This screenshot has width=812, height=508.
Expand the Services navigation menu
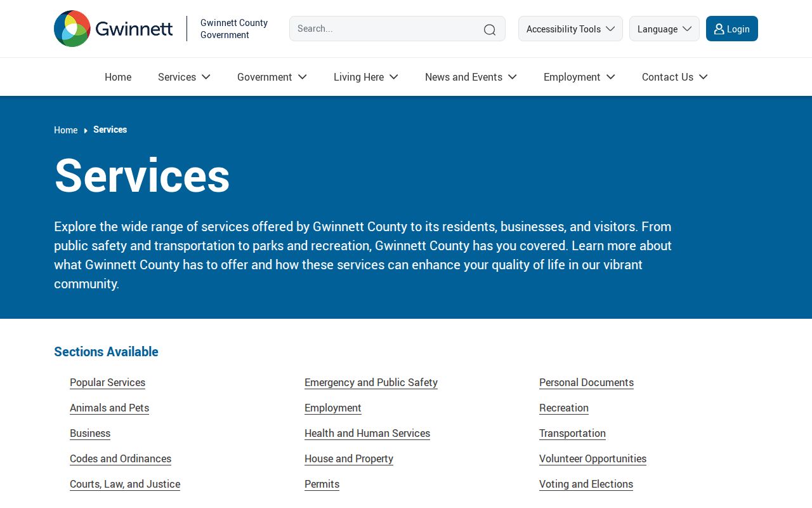(x=184, y=77)
